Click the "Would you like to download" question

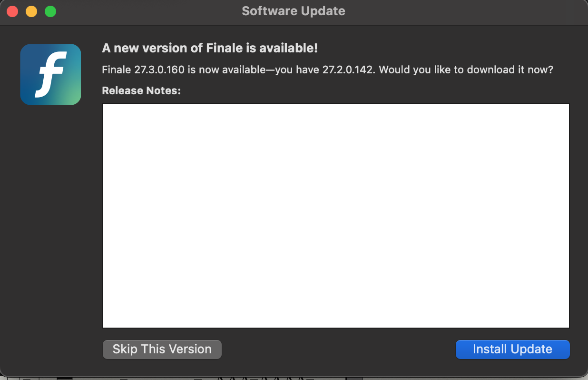point(466,70)
